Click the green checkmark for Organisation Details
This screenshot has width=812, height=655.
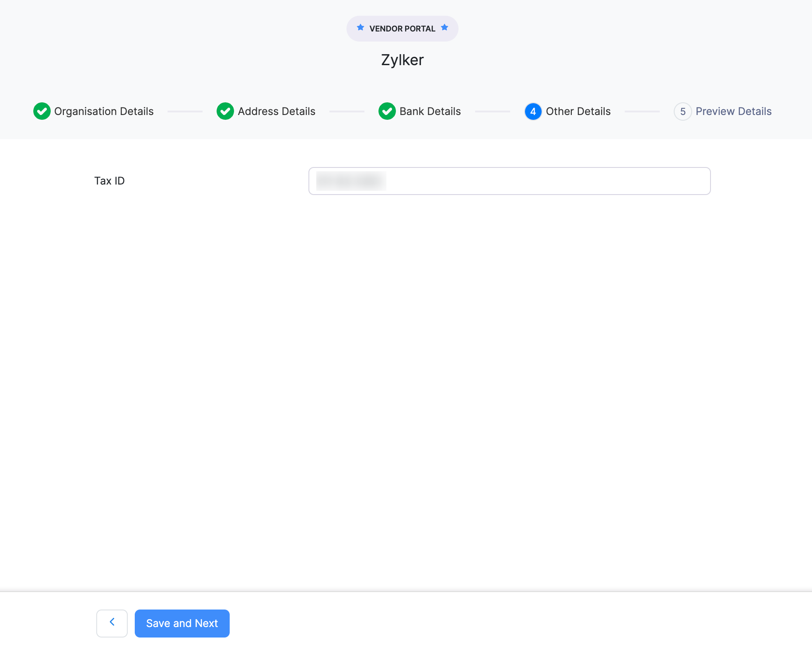[42, 111]
